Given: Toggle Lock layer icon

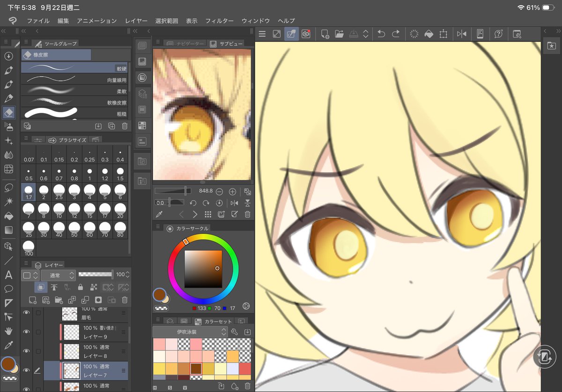Looking at the screenshot, I should pyautogui.click(x=81, y=287).
